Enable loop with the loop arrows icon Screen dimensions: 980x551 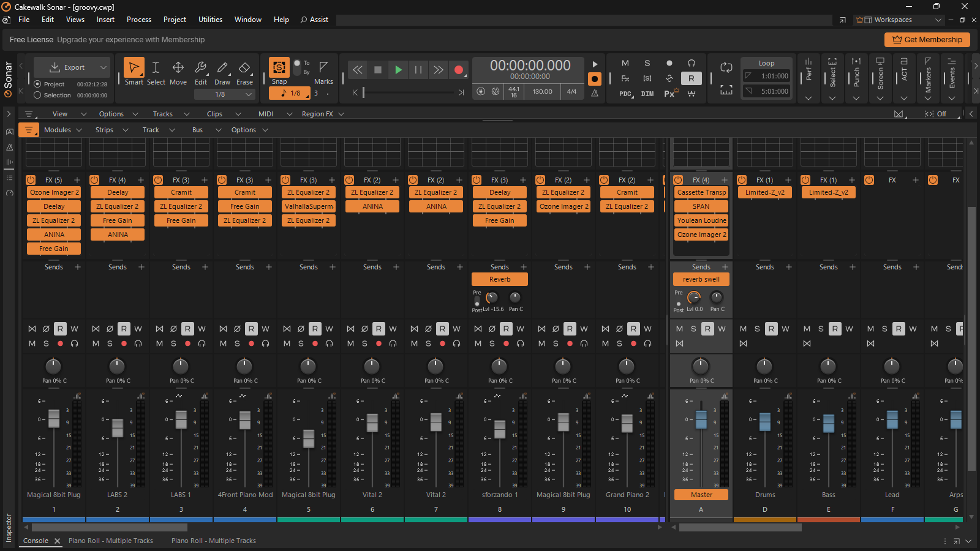click(726, 67)
